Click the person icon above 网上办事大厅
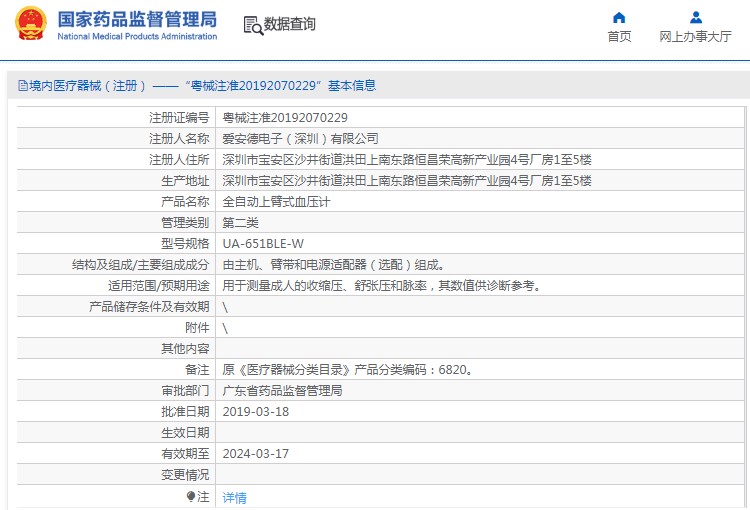Viewport: 750px width, 510px height. [x=696, y=17]
